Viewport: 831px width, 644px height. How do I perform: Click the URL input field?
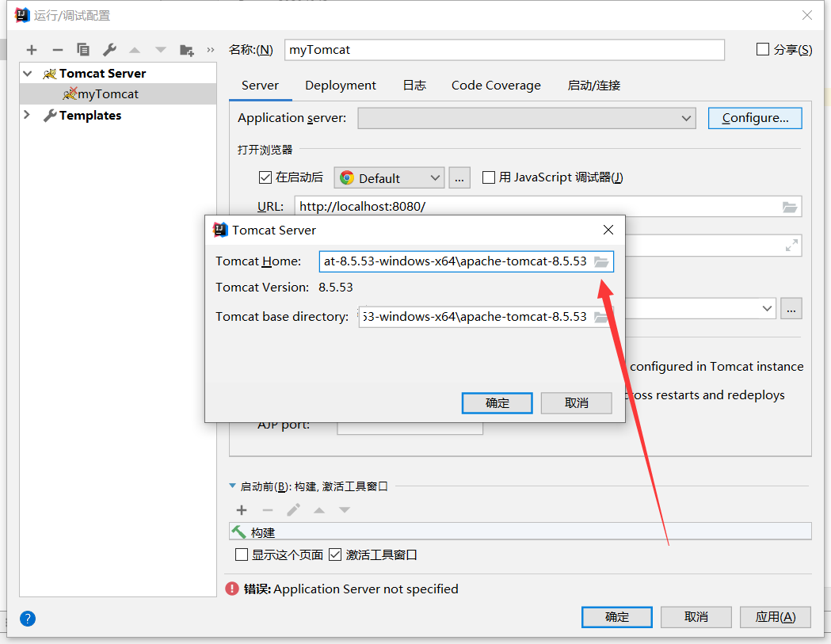(548, 207)
